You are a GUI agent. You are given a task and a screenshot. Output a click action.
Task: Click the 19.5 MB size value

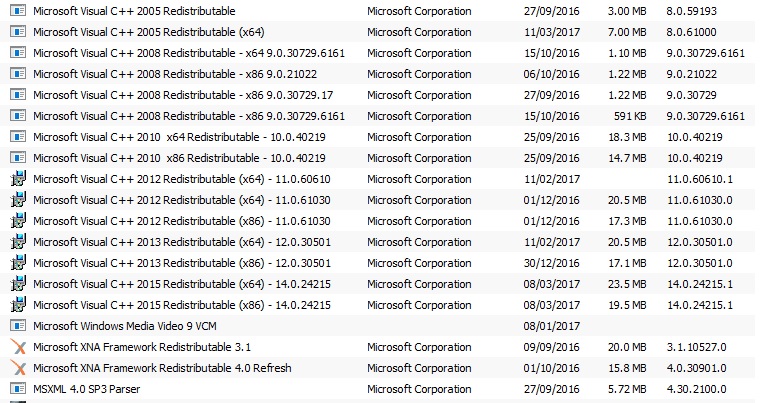point(627,305)
